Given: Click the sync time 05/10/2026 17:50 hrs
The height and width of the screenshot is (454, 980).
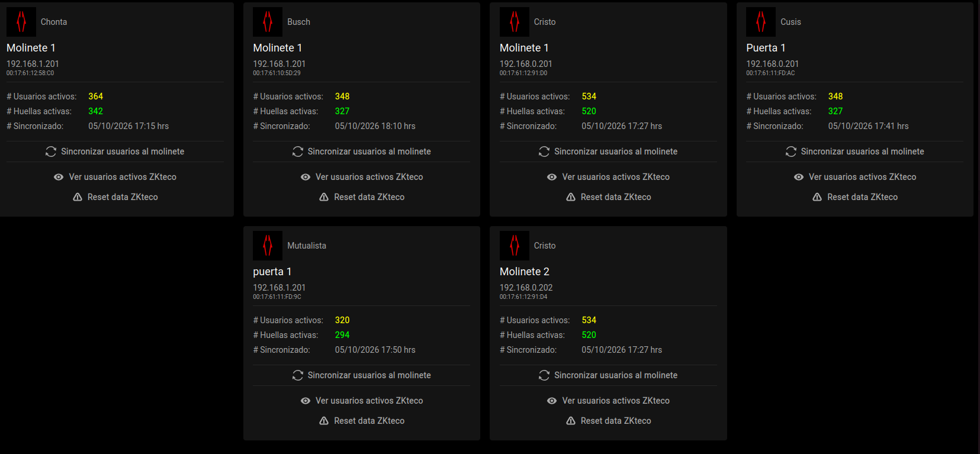Looking at the screenshot, I should click(x=375, y=350).
